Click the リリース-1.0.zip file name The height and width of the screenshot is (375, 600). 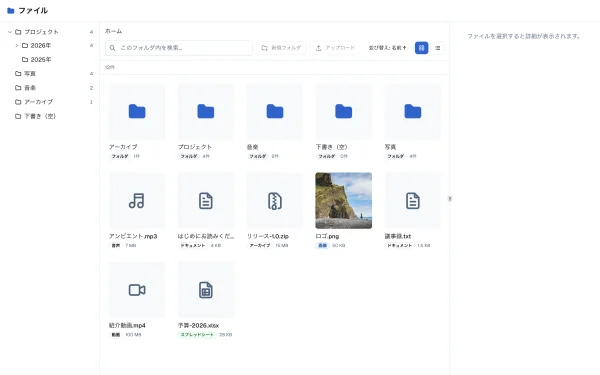[267, 236]
